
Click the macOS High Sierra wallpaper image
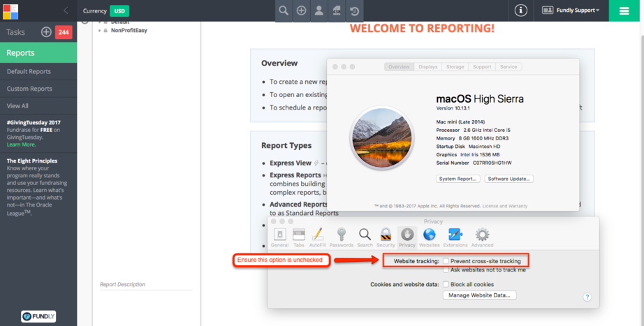[382, 138]
